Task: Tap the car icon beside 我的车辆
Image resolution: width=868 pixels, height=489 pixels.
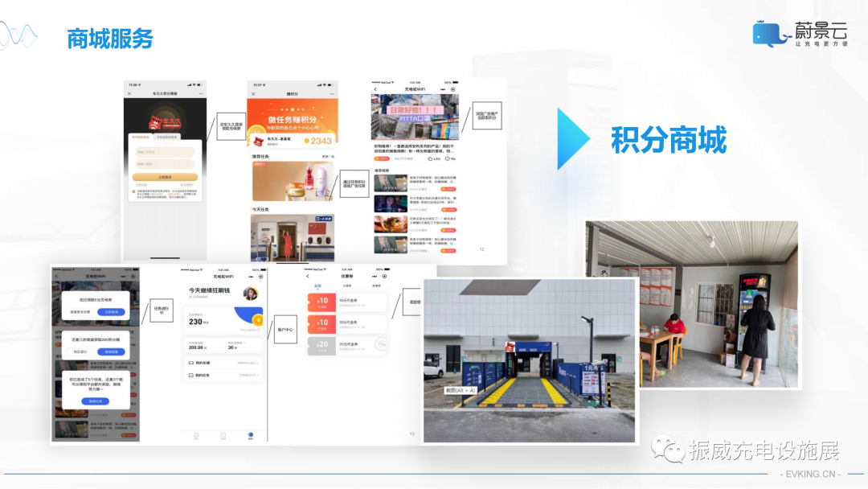Action: pyautogui.click(x=191, y=363)
